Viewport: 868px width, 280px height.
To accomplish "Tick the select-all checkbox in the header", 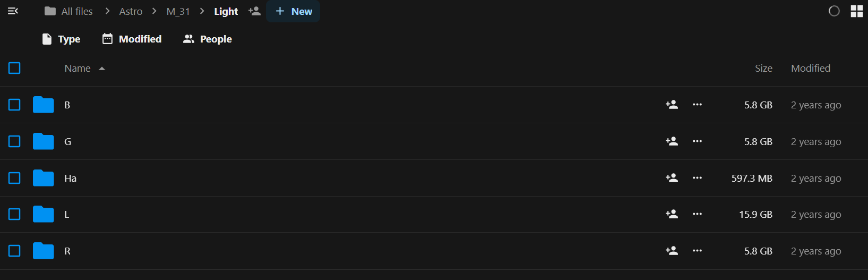I will tap(14, 68).
